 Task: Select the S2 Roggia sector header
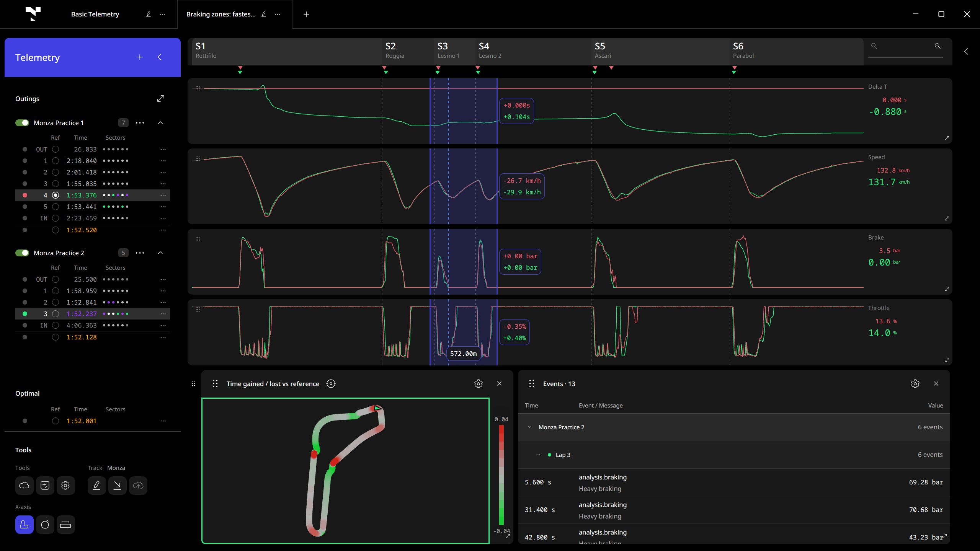408,51
